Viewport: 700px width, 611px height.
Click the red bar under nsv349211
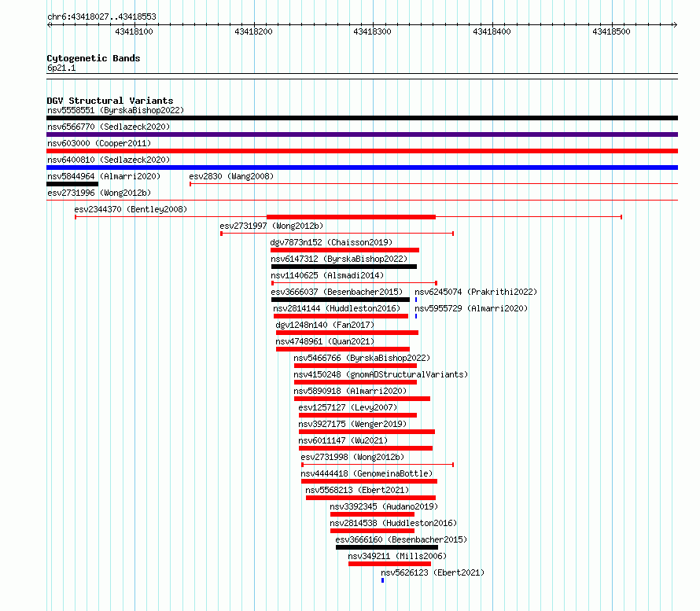click(390, 564)
